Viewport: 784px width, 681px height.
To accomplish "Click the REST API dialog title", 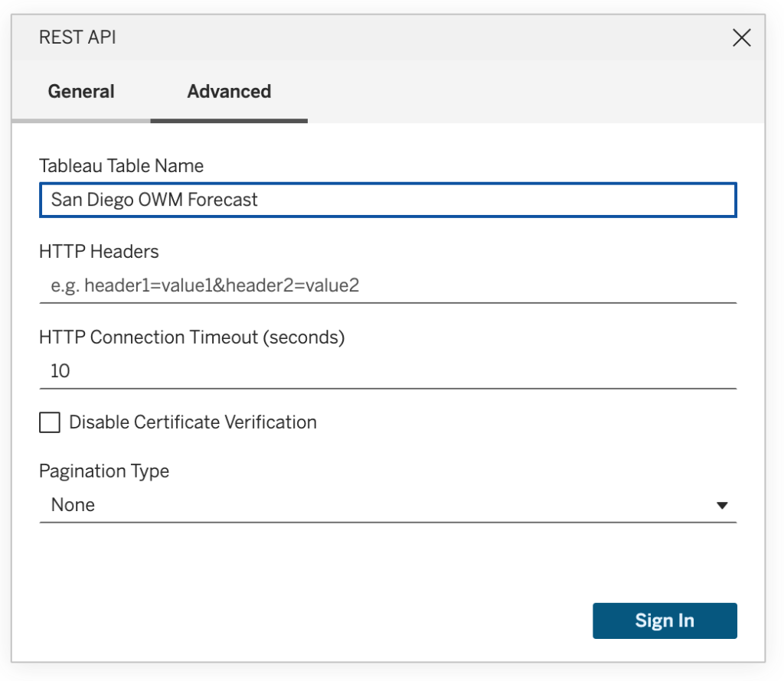I will [x=77, y=37].
